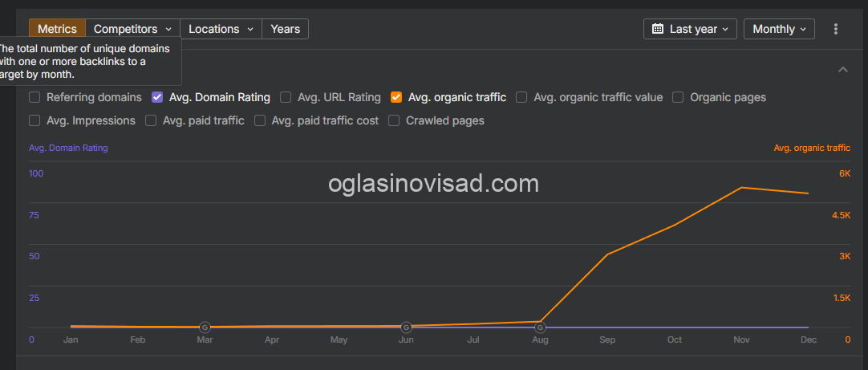Enable the Avg. URL Rating checkbox

286,97
